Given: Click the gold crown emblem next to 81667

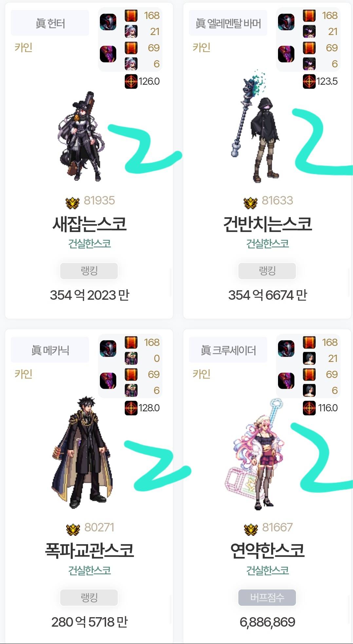Looking at the screenshot, I should pos(251,529).
